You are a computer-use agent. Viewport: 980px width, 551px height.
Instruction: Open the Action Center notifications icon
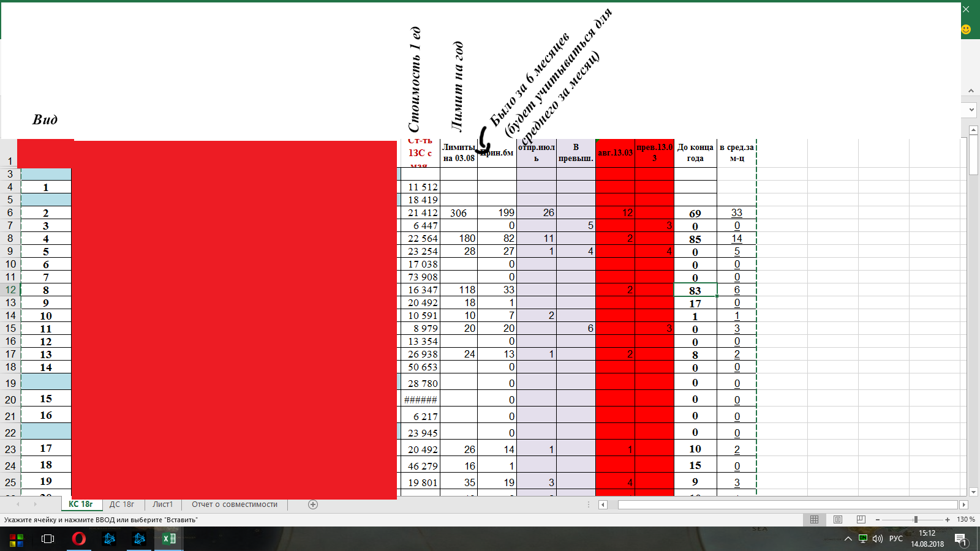tap(960, 539)
